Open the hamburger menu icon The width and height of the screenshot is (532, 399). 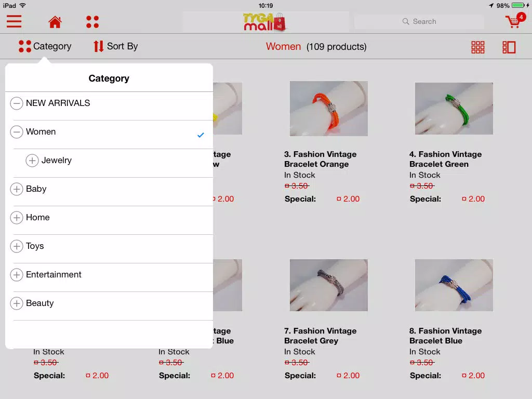pyautogui.click(x=14, y=22)
